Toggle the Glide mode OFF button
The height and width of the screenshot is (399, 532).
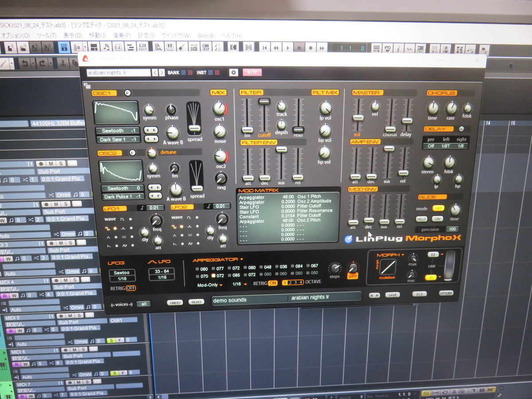pyautogui.click(x=438, y=208)
